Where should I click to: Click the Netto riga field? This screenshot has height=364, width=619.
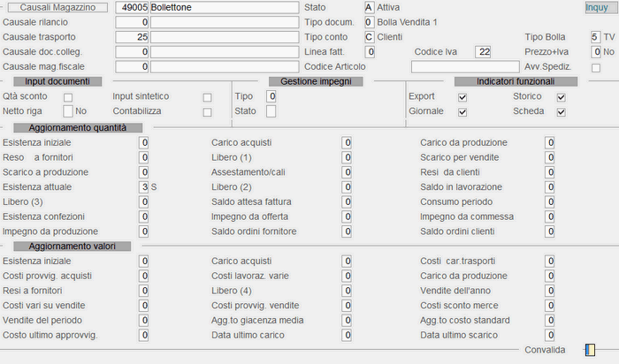(x=68, y=111)
